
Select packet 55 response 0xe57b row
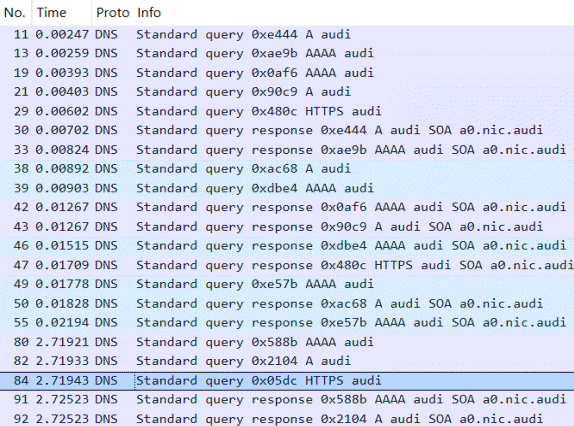pyautogui.click(x=287, y=322)
